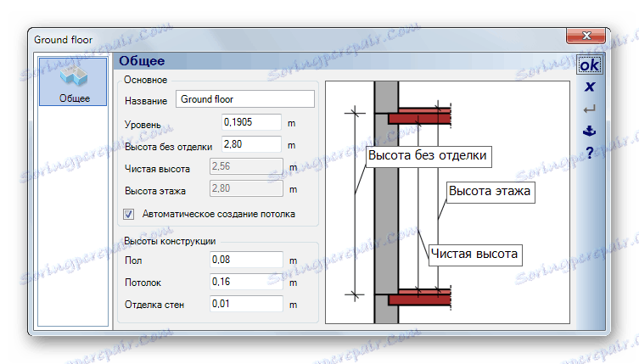Click the Название field containing Ground floor

pyautogui.click(x=245, y=99)
